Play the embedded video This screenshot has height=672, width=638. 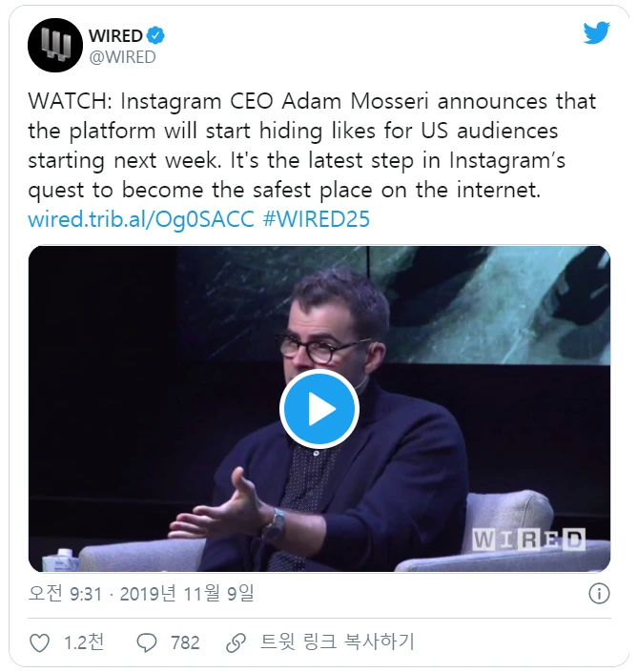(319, 408)
